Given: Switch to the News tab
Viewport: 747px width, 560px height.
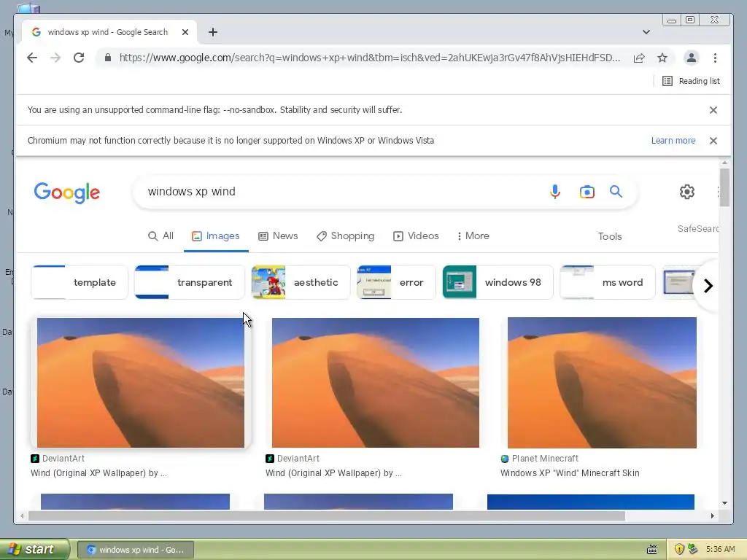Looking at the screenshot, I should click(278, 236).
